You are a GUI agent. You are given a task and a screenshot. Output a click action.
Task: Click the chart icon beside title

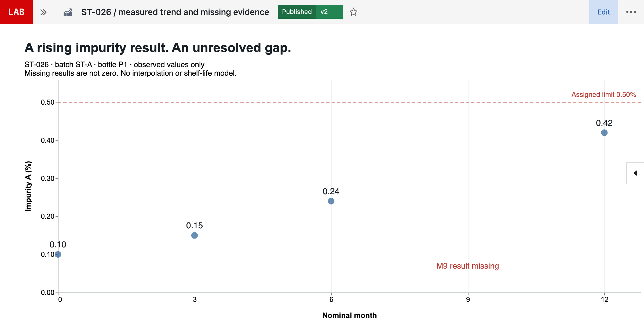(x=68, y=12)
